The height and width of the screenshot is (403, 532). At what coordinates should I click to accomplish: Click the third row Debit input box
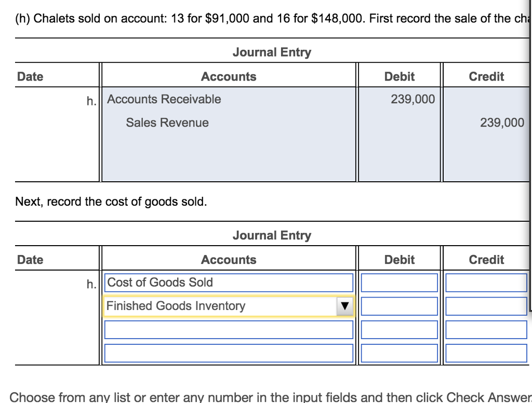(399, 329)
